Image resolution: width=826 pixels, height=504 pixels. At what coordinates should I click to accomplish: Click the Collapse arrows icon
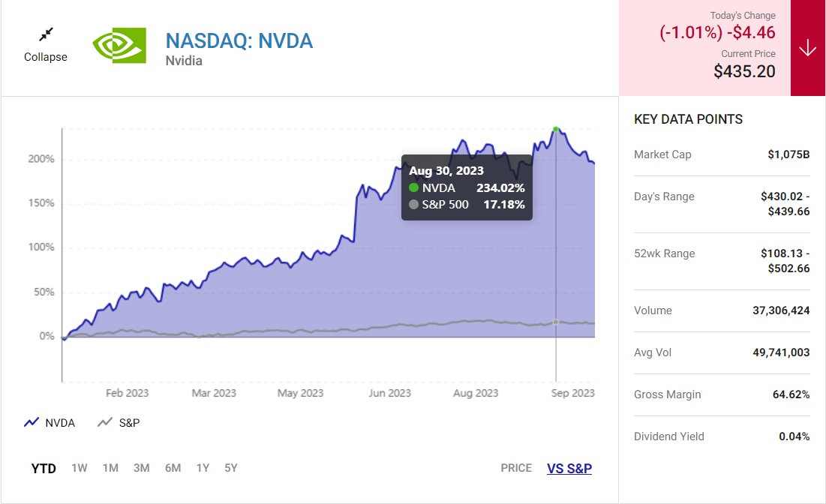point(47,34)
